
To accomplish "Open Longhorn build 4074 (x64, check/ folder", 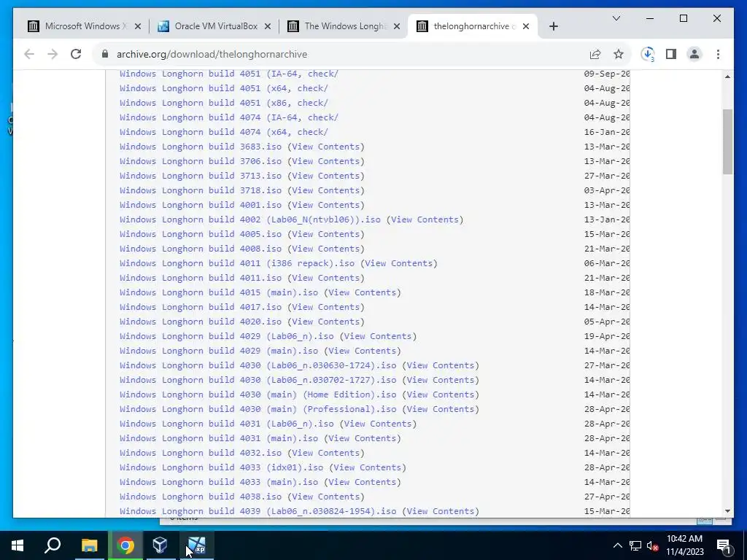I will [223, 132].
